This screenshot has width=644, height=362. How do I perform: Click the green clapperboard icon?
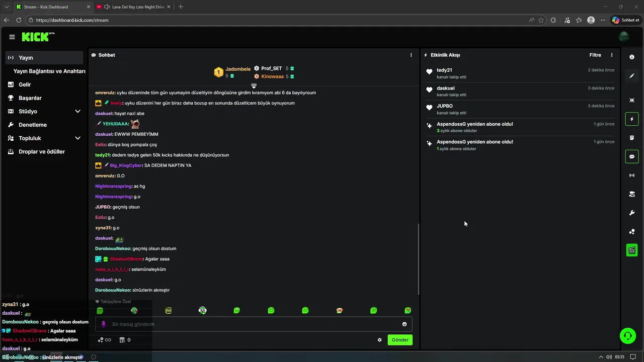632,250
